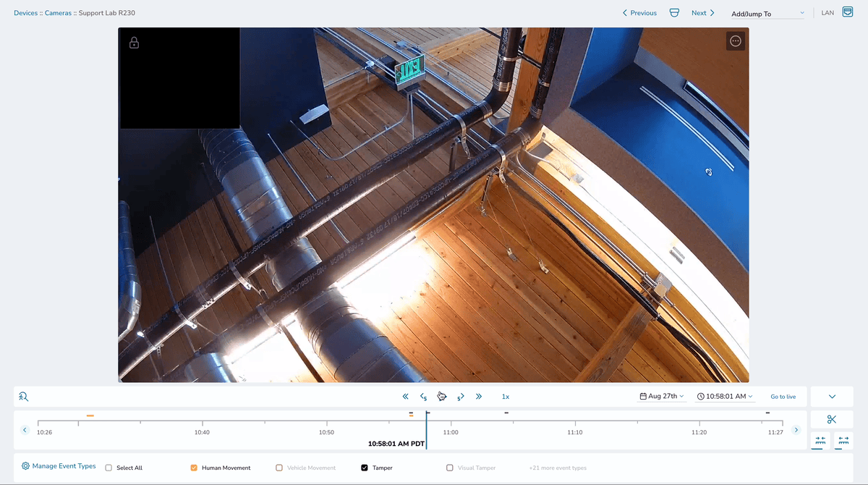Click the timeline zoom in icon
Viewport: 868px width, 485px height.
coord(820,440)
